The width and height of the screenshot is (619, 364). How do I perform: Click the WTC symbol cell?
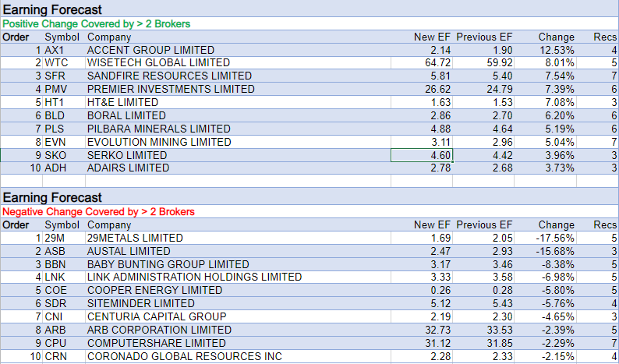pos(56,62)
